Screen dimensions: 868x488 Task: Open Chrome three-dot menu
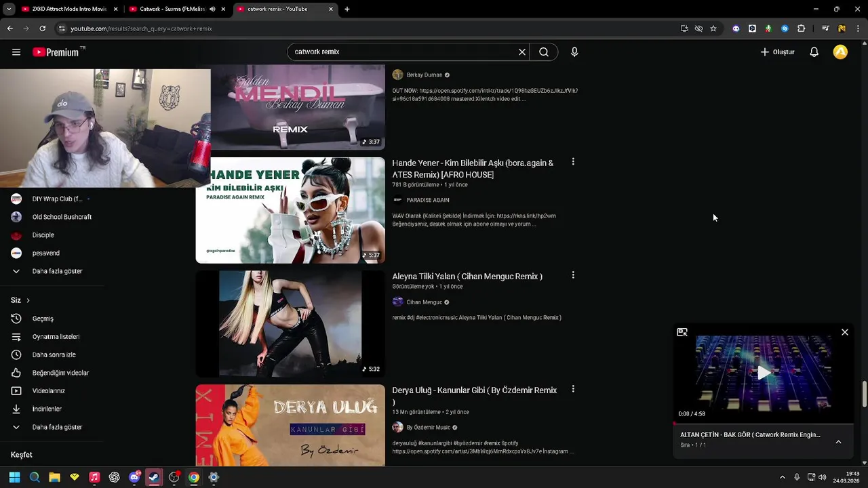click(x=859, y=28)
